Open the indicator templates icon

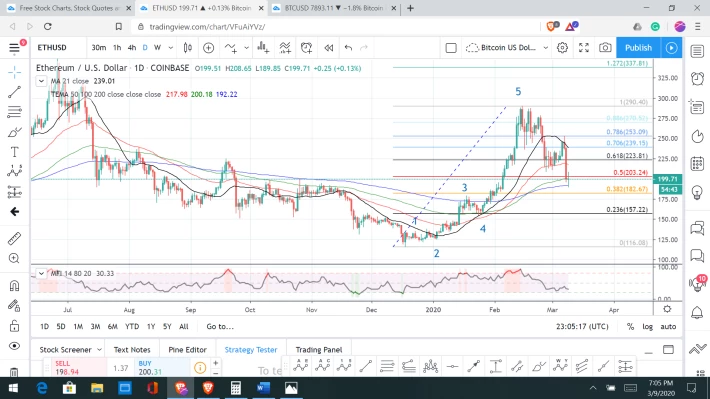click(285, 48)
